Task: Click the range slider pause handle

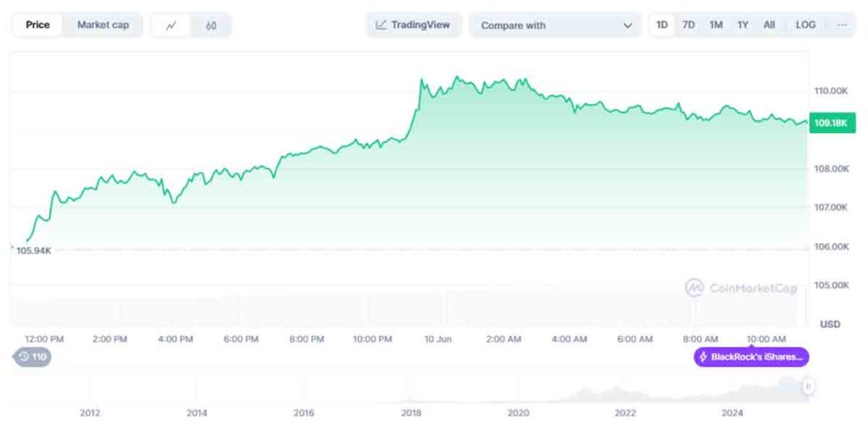Action: (x=808, y=386)
